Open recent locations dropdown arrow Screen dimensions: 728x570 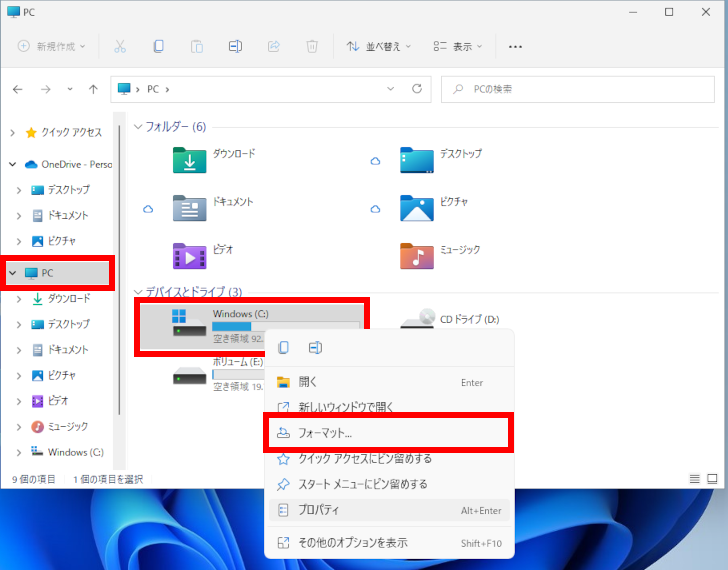point(70,89)
